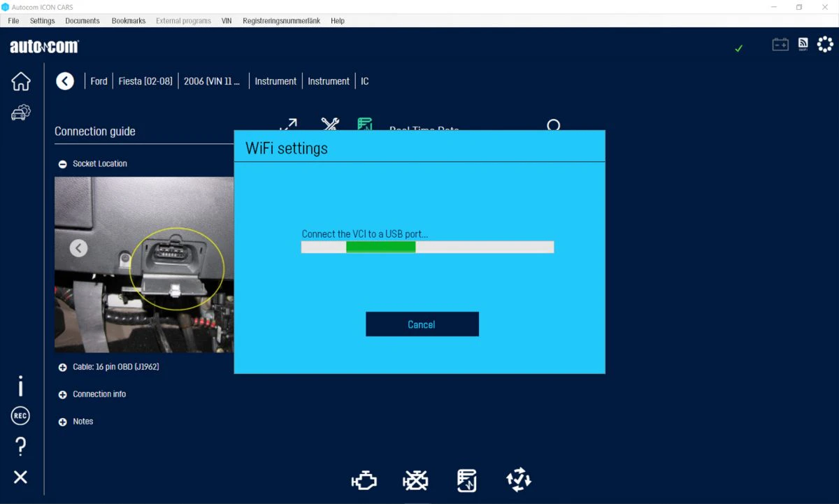Viewport: 839px width, 504px height.
Task: Go to the Home screen icon
Action: click(x=21, y=81)
